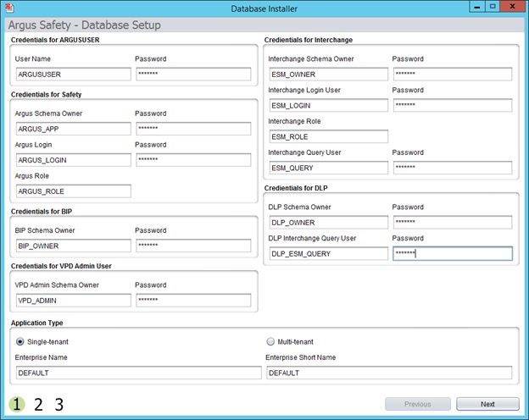Click the Argus Login field ARGUS_LOGIN
This screenshot has width=529, height=420.
[x=74, y=160]
